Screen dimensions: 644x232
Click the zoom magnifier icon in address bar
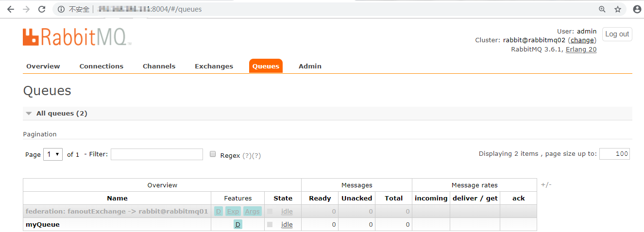click(x=602, y=9)
